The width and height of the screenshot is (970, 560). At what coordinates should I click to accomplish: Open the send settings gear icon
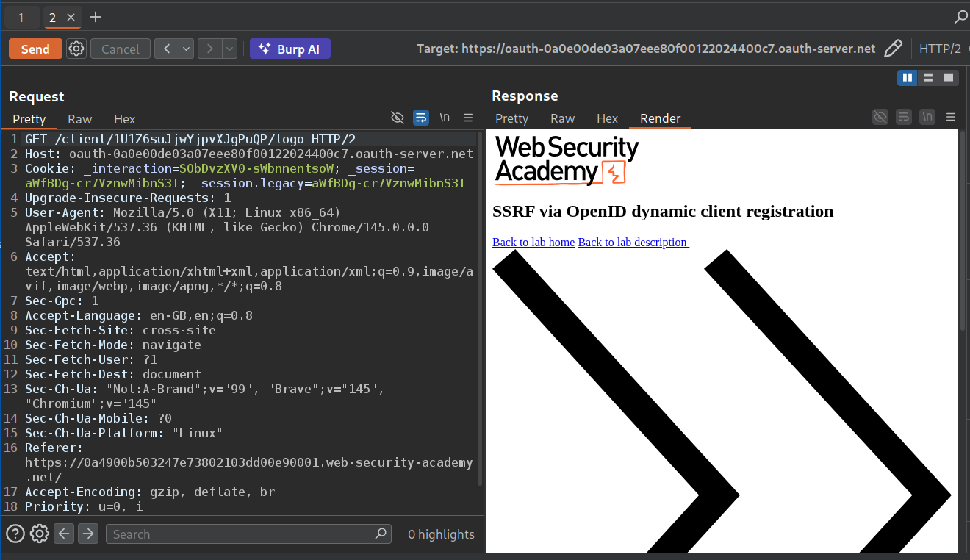tap(76, 49)
